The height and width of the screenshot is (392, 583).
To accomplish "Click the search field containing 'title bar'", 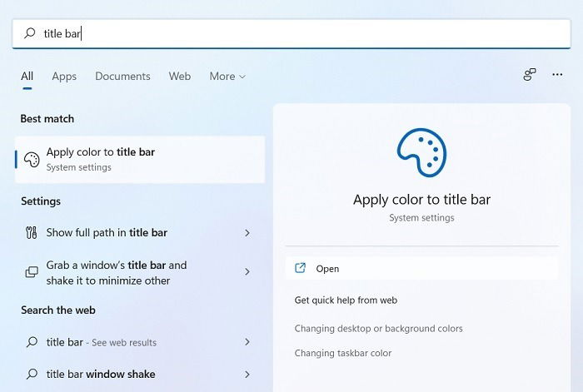I will coord(291,34).
